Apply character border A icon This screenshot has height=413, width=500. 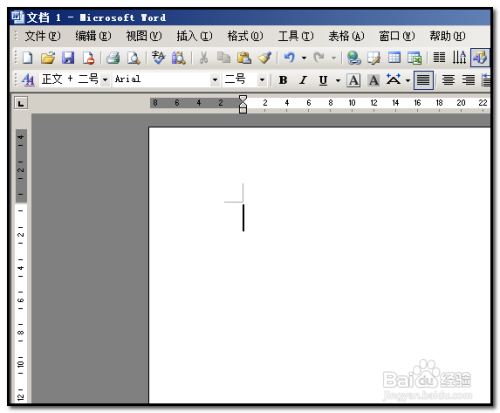pyautogui.click(x=354, y=80)
